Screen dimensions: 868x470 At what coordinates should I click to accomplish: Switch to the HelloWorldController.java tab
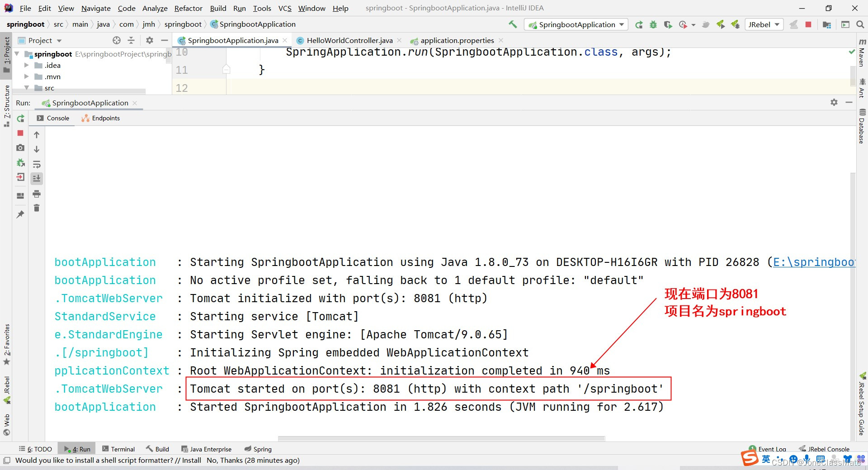coord(349,40)
